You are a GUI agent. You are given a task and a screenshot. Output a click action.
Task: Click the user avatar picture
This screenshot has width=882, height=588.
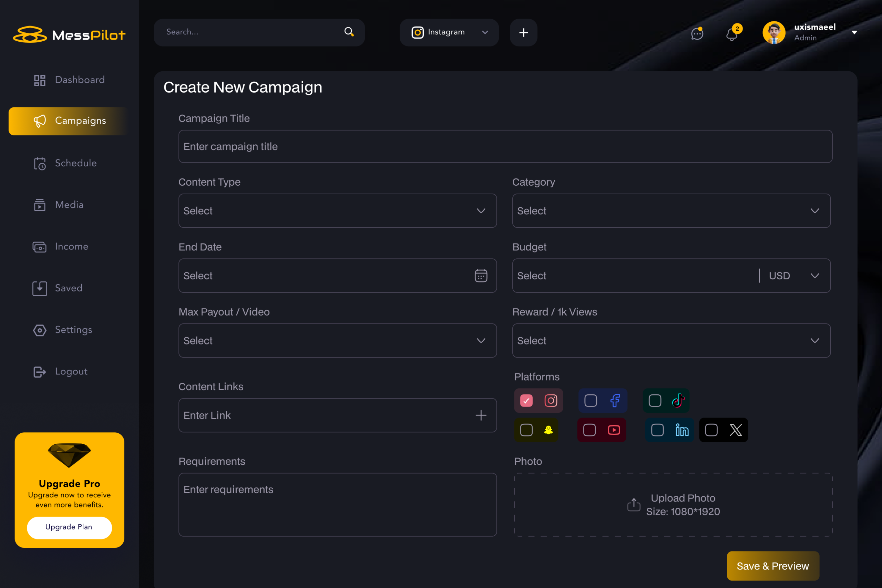click(773, 33)
